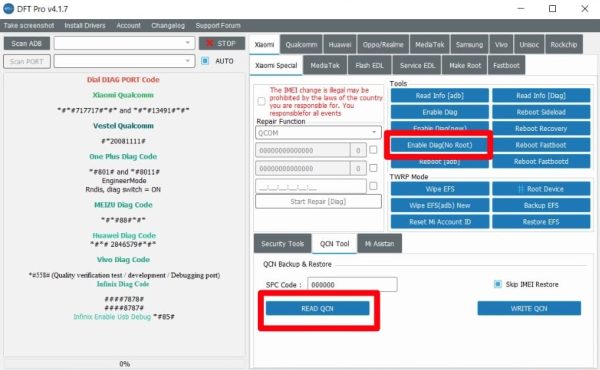Click Read Info [Diag] button
The image size is (600, 370).
coord(541,96)
